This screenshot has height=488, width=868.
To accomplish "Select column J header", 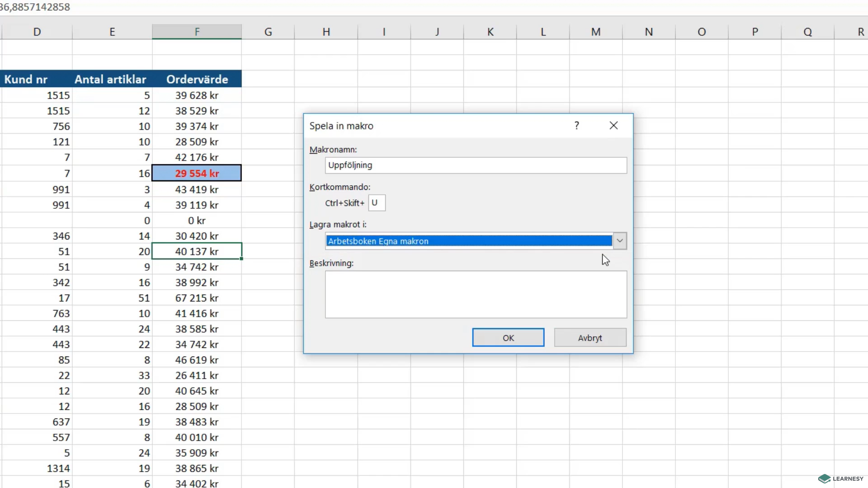I will click(x=437, y=32).
